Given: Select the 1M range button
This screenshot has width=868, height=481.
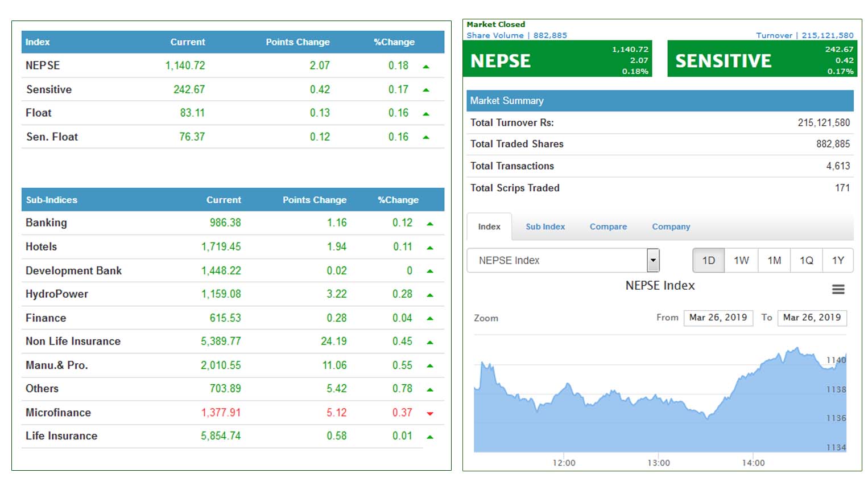Looking at the screenshot, I should 774,260.
